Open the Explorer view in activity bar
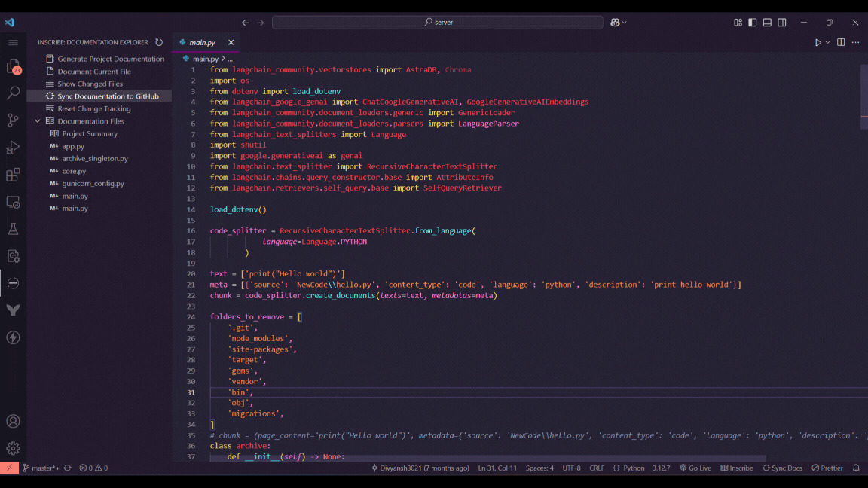This screenshot has width=868, height=488. pyautogui.click(x=14, y=66)
